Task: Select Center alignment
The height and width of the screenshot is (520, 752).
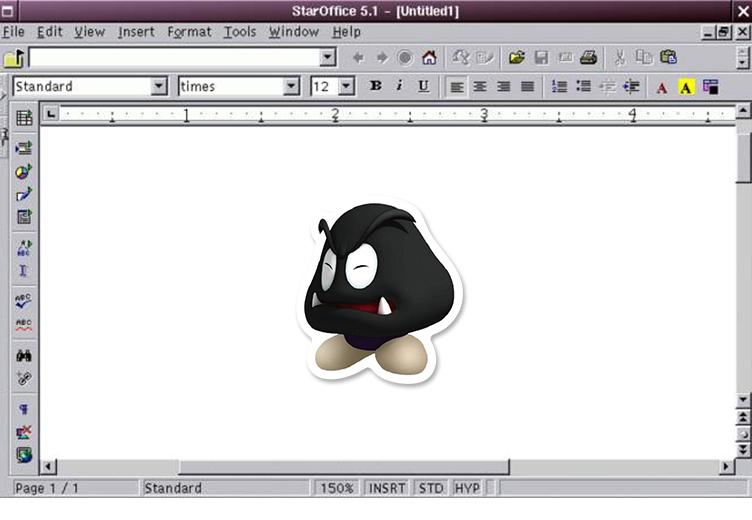Action: pyautogui.click(x=480, y=87)
